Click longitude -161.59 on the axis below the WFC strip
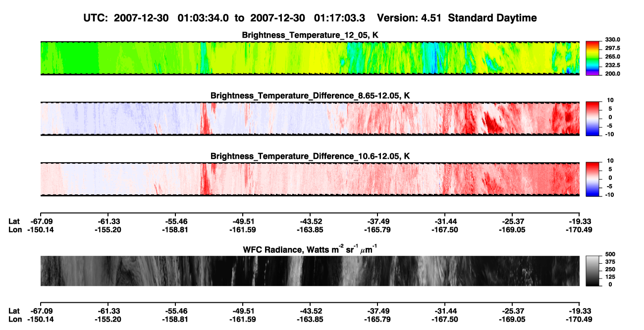644x330 pixels. 243,320
